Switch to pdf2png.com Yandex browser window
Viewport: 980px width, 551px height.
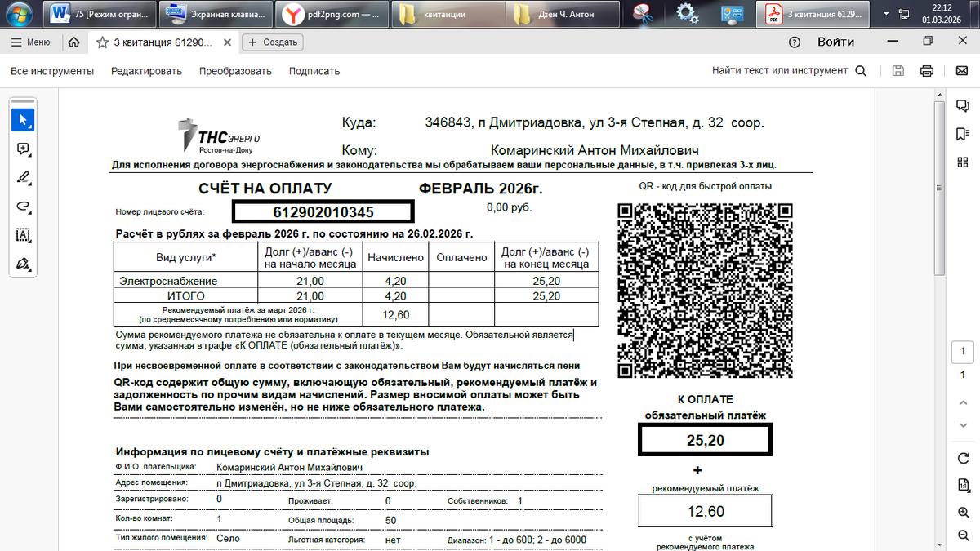pyautogui.click(x=332, y=14)
